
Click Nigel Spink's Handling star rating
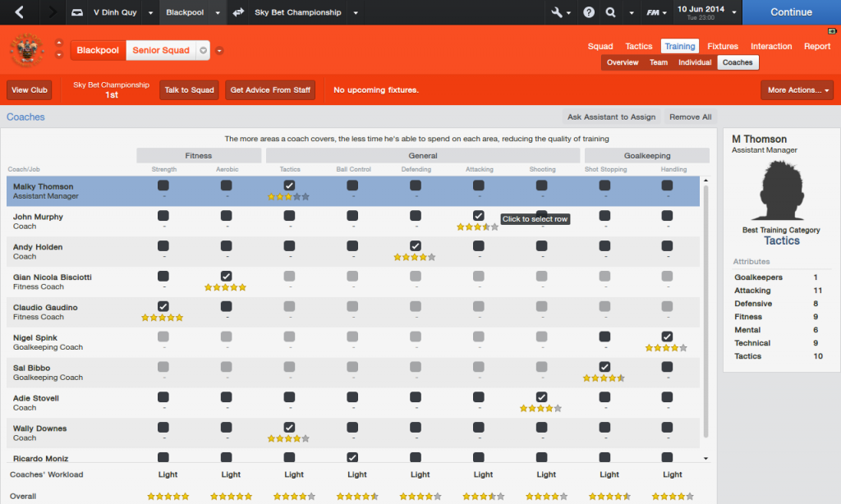pos(666,348)
